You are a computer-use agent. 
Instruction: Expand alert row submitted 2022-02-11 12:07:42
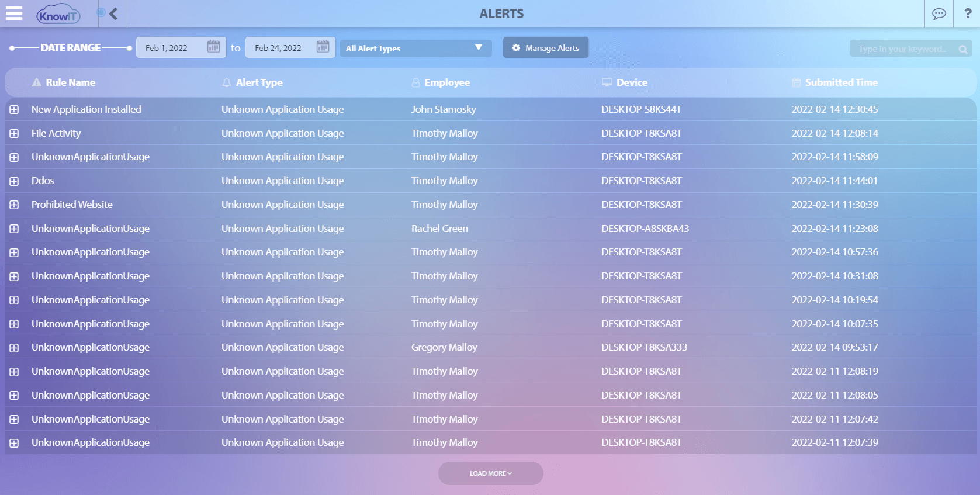[x=14, y=419]
